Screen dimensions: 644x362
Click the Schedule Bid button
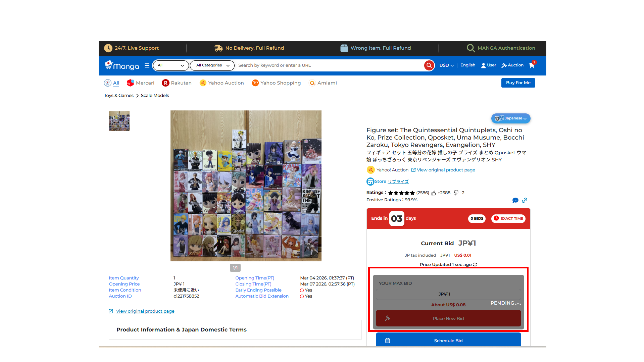point(448,341)
